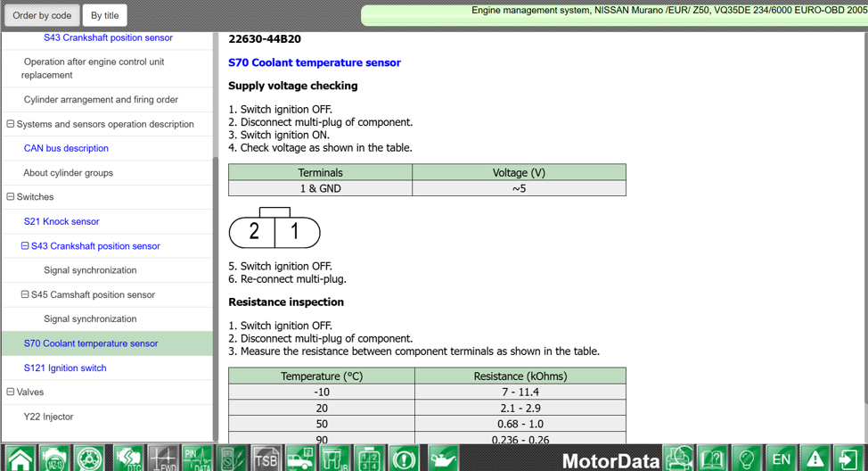Click the print preview icon

click(679, 459)
